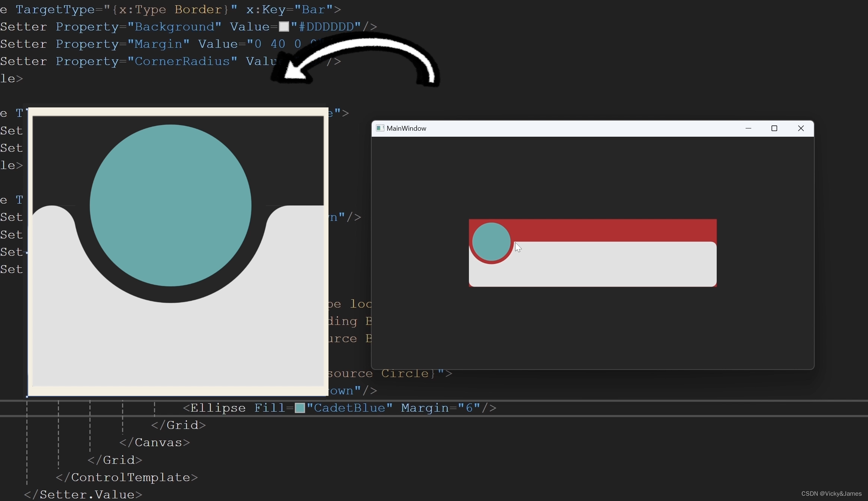Click the </ControlTemplate> closing tag
The height and width of the screenshot is (501, 868).
(x=127, y=477)
